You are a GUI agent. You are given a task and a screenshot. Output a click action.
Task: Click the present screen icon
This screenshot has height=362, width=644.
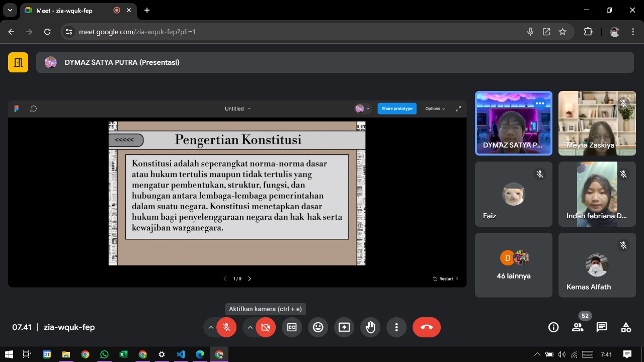(344, 327)
